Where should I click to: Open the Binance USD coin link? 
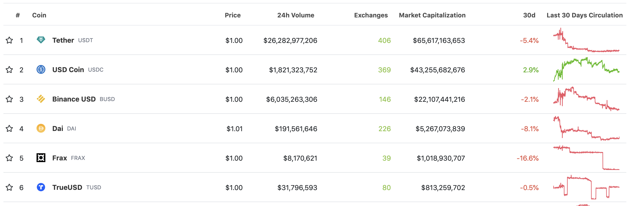point(74,99)
